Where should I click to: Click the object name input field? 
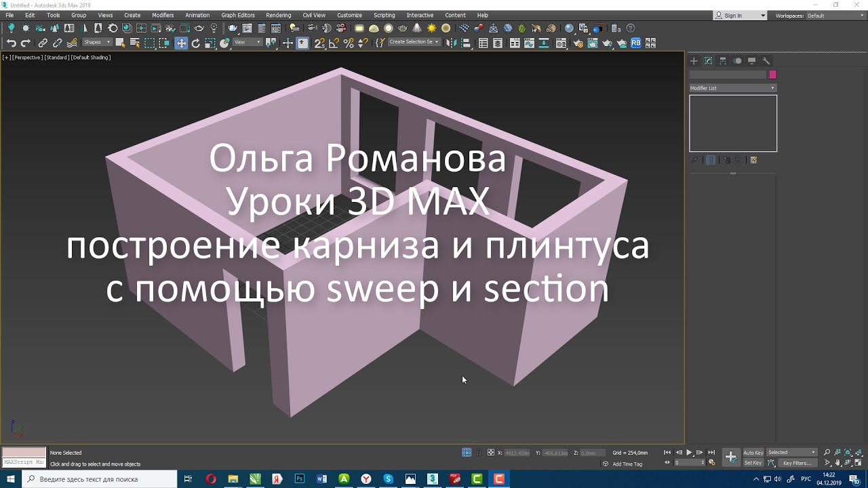(728, 75)
